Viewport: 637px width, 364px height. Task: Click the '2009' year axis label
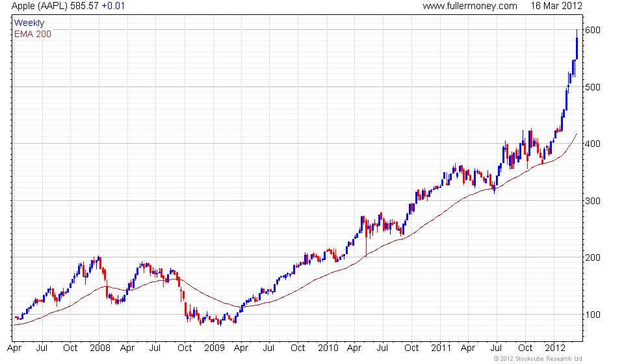(214, 348)
